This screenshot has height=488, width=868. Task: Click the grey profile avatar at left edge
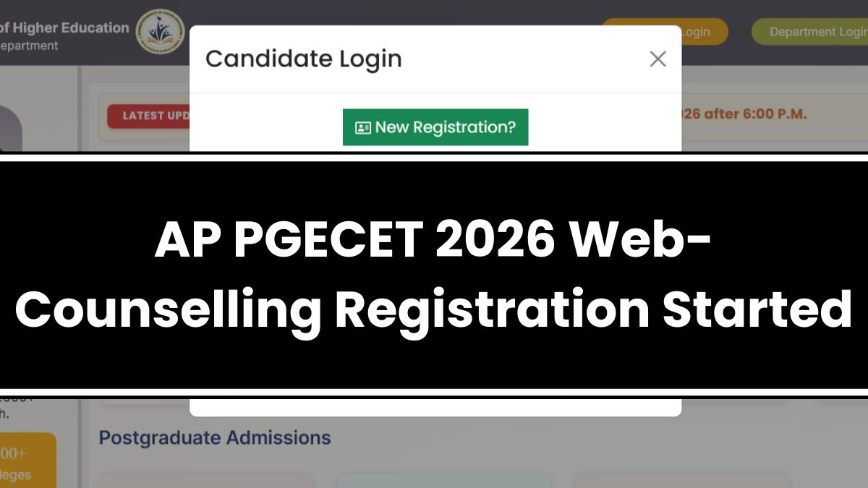(x=11, y=130)
